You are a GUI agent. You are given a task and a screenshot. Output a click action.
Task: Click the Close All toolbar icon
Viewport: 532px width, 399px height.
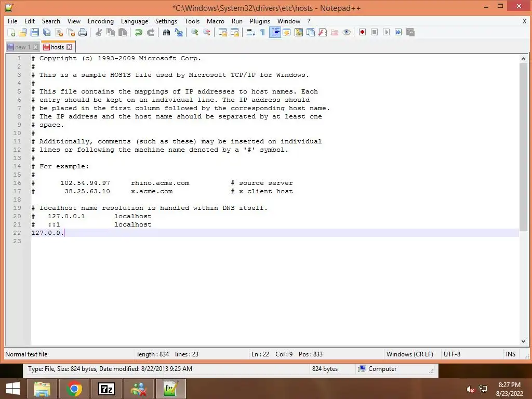point(71,32)
